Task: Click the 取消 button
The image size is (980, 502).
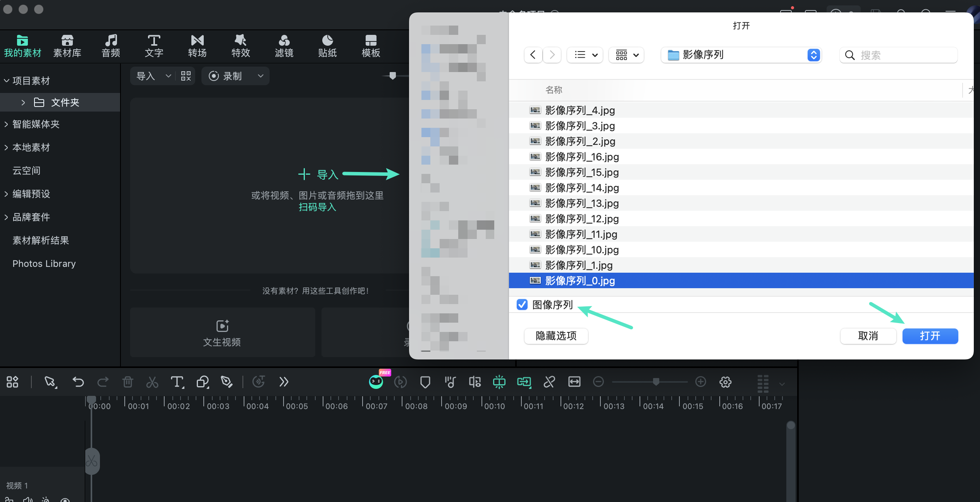Action: coord(868,336)
